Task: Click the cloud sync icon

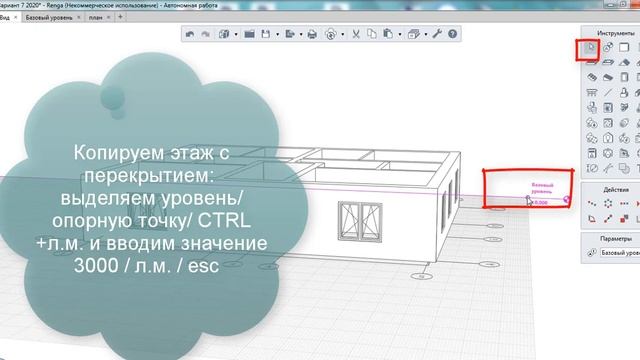Action: pyautogui.click(x=331, y=34)
